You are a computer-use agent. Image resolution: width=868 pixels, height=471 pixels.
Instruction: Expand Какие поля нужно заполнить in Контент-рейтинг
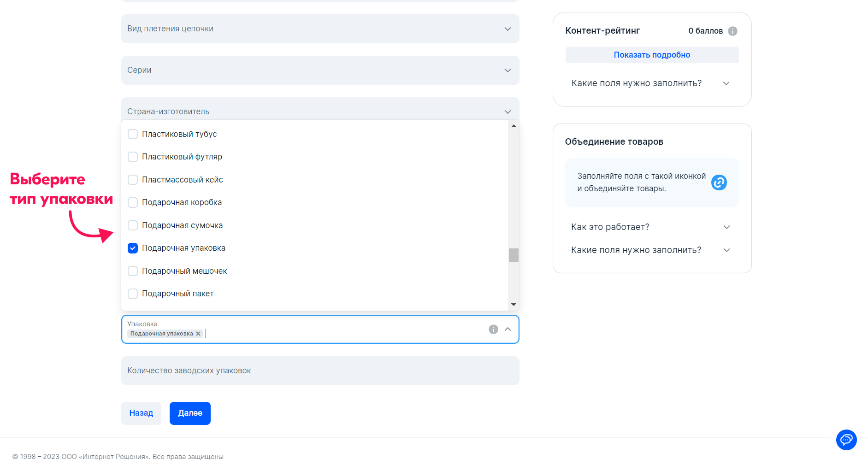[652, 83]
